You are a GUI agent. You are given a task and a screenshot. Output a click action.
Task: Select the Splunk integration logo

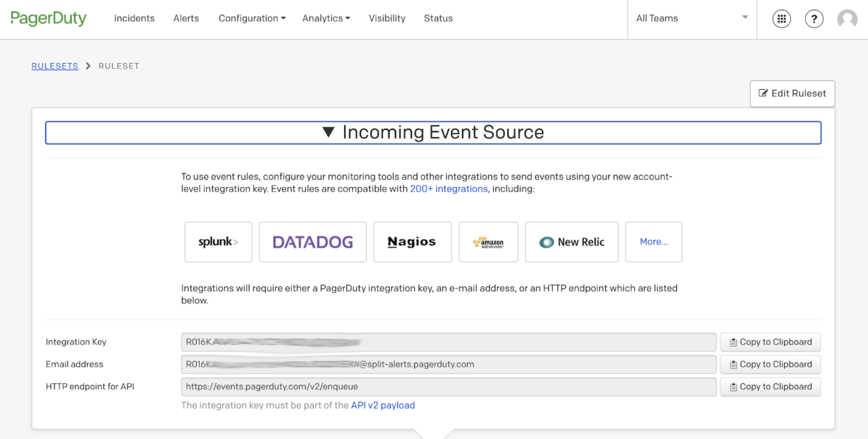tap(218, 241)
